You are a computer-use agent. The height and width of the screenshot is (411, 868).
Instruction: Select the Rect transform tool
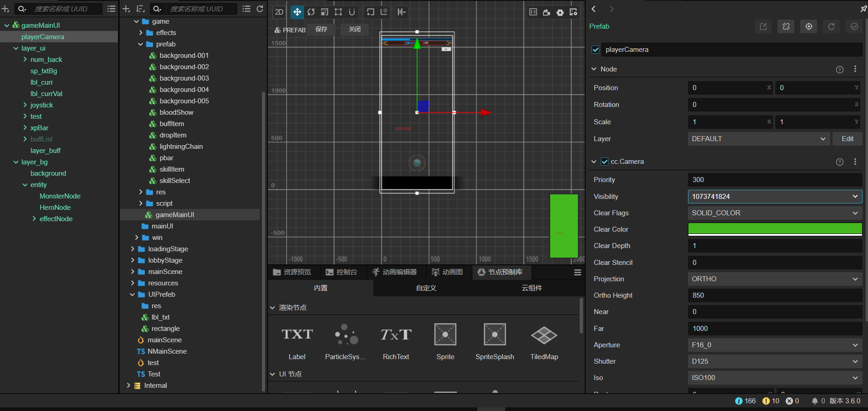[x=338, y=12]
